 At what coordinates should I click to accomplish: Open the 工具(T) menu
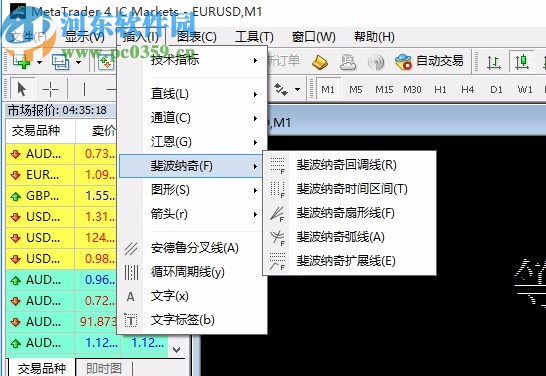point(255,37)
